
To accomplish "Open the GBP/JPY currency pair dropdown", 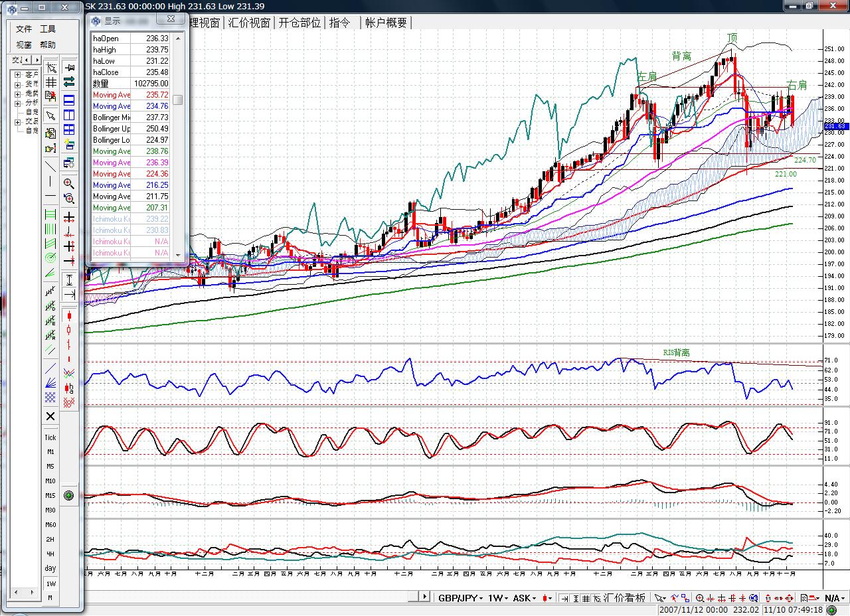I will 460,598.
